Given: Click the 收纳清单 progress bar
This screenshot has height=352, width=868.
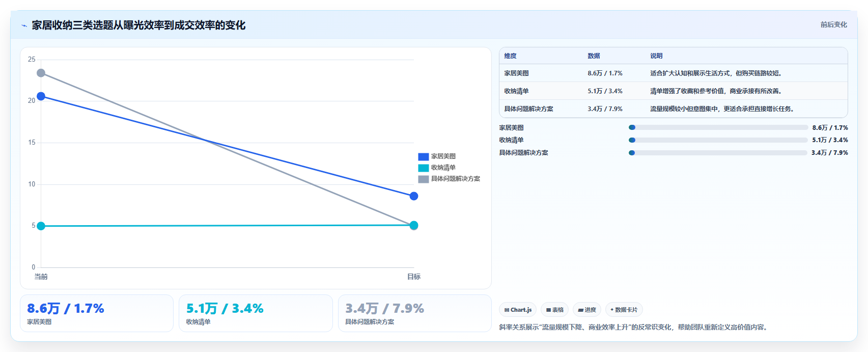Looking at the screenshot, I should [x=718, y=140].
